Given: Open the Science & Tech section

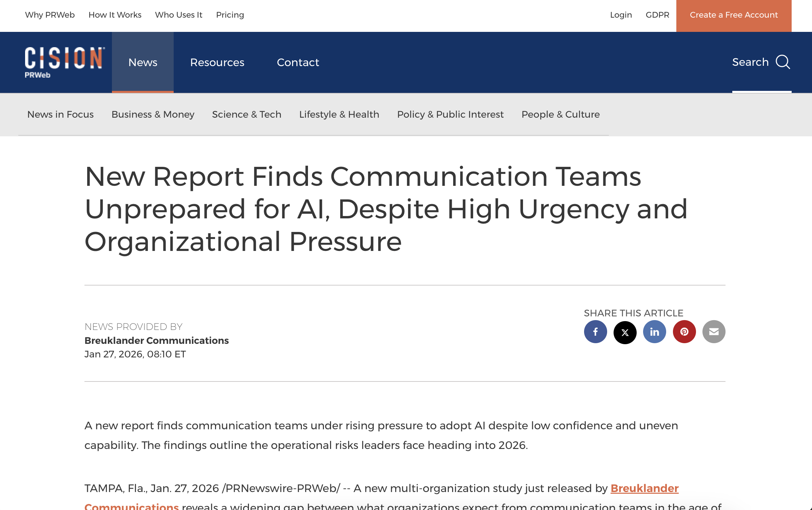Looking at the screenshot, I should click(x=247, y=114).
